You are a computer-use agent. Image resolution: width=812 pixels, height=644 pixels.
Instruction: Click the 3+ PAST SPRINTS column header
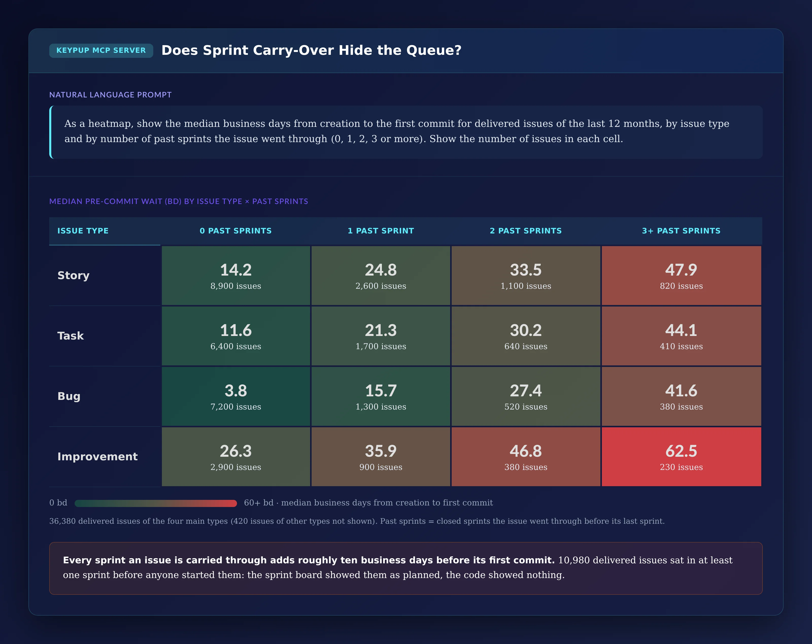[x=681, y=231]
